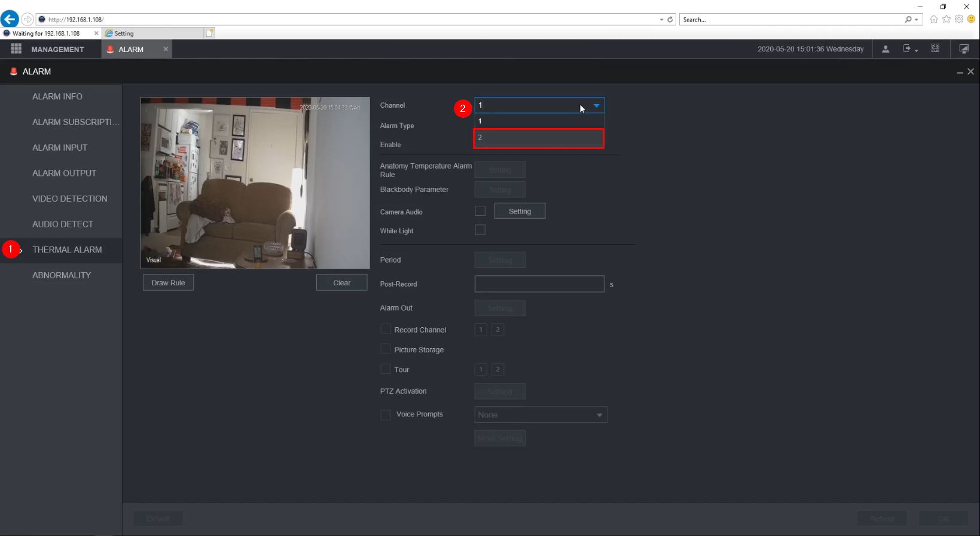Click the browser home icon

[933, 19]
